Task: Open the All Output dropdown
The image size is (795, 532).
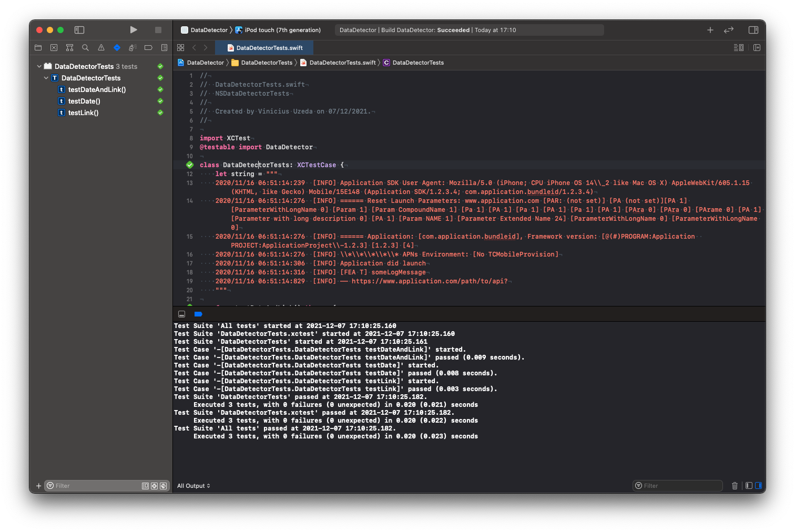Action: click(x=193, y=486)
